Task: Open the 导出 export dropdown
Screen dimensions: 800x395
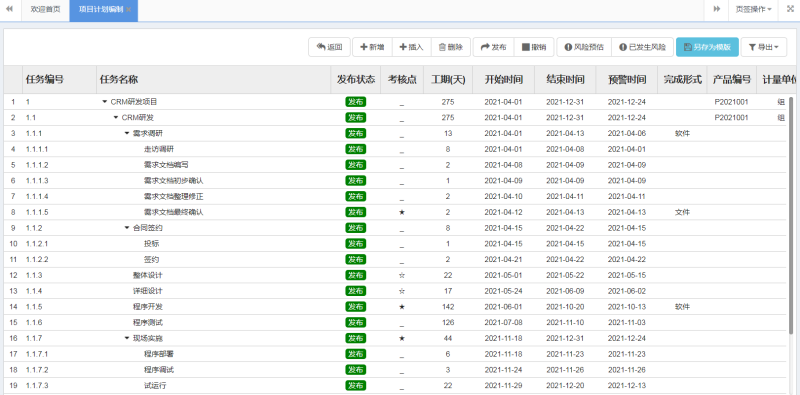Action: pos(764,47)
